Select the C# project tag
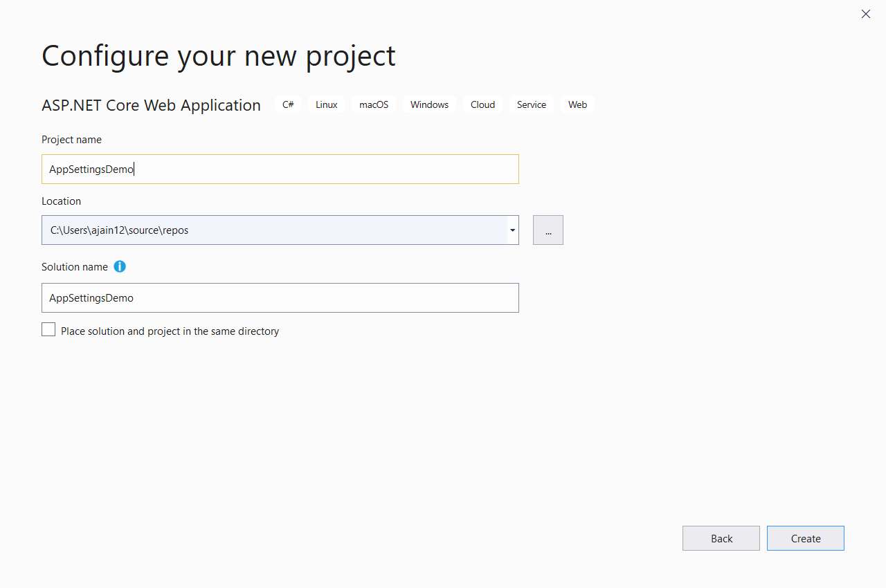Viewport: 886px width, 588px height. (x=288, y=104)
